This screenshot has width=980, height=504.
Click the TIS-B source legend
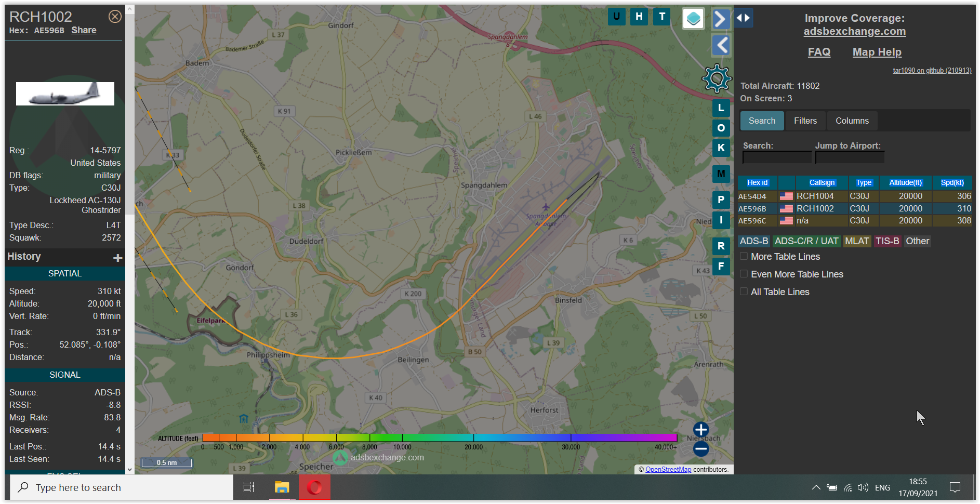(x=887, y=241)
